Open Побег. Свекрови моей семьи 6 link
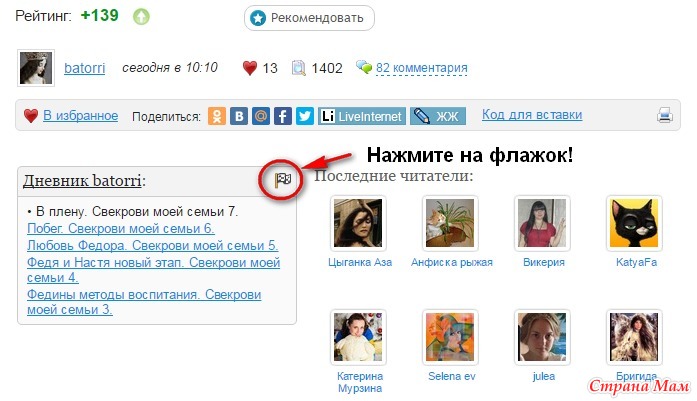This screenshot has width=697, height=401. [x=120, y=229]
